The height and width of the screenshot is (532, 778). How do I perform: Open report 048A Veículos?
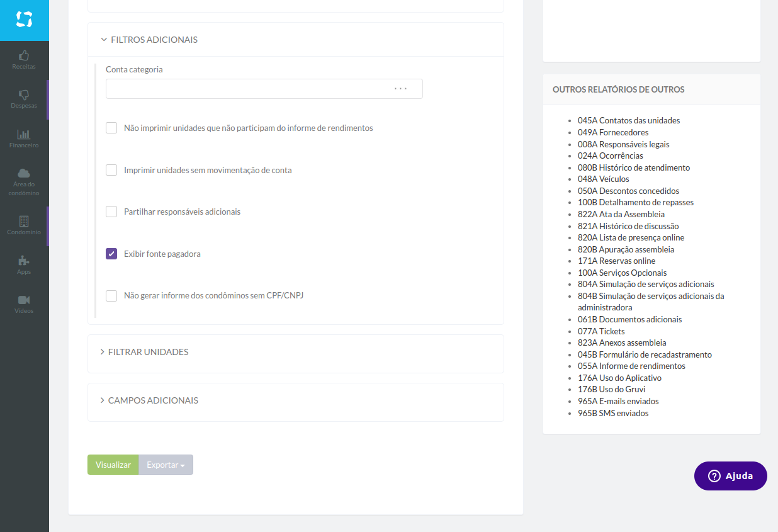(604, 179)
